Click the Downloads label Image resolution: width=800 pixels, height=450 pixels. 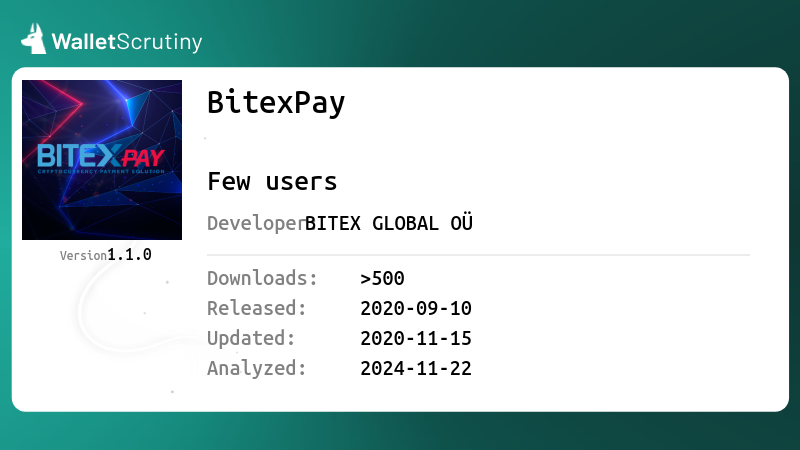pos(262,279)
